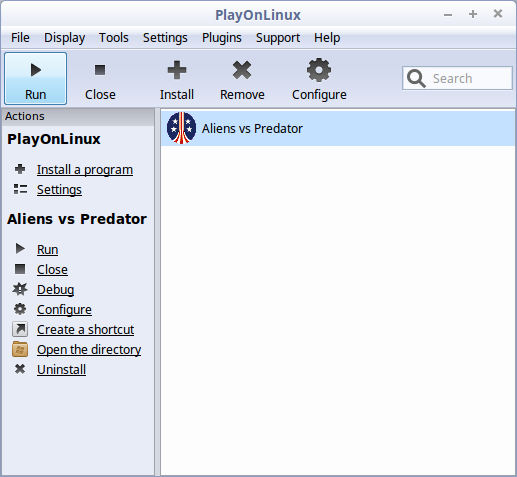Image resolution: width=517 pixels, height=477 pixels.
Task: Click the magnifier icon in search box
Action: coord(416,78)
